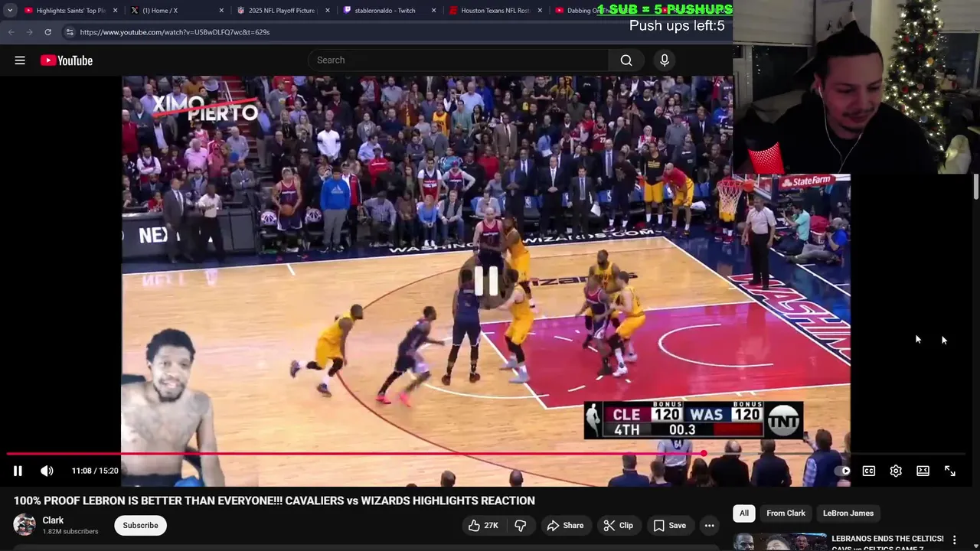Open the Clark channel name link

(x=53, y=520)
